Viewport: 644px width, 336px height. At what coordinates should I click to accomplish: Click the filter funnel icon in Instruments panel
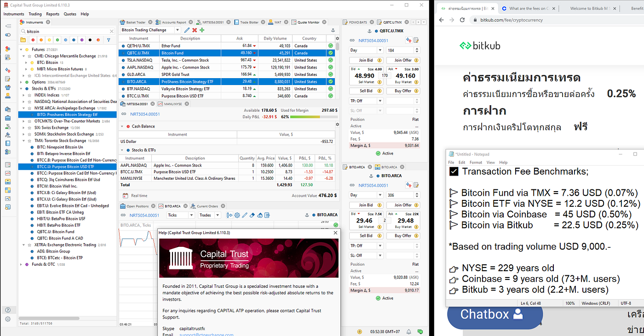(x=109, y=40)
